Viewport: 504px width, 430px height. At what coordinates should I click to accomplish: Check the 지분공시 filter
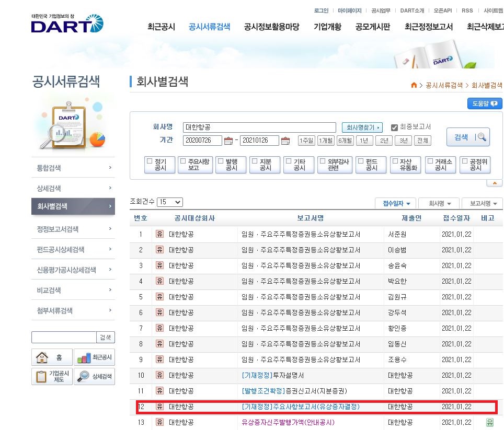pyautogui.click(x=255, y=161)
